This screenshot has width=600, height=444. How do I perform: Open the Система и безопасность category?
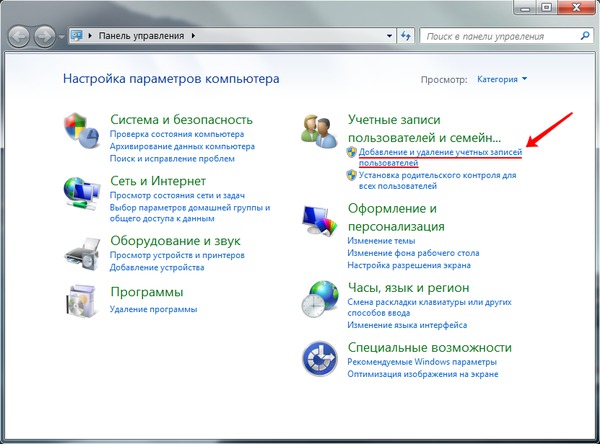[x=181, y=119]
